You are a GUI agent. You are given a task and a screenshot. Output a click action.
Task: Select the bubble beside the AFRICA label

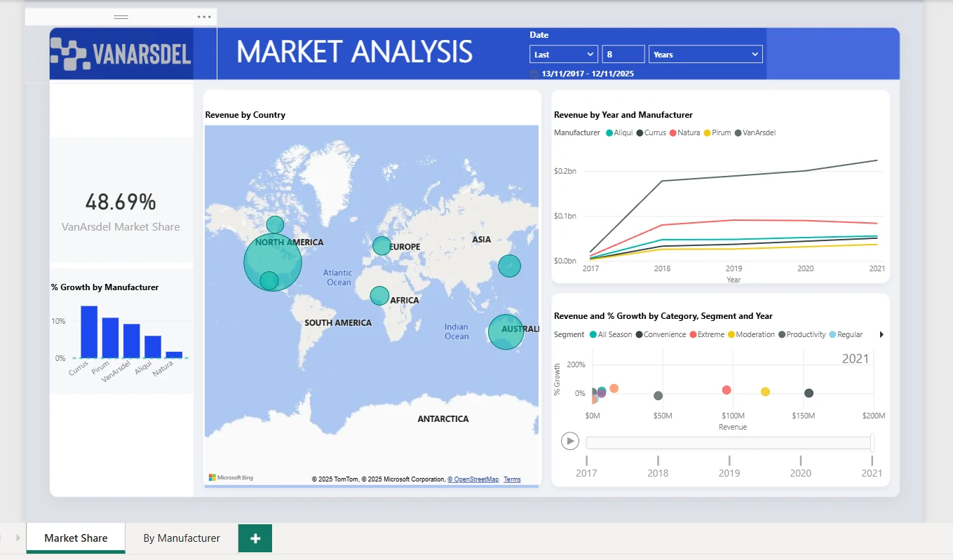click(x=379, y=296)
